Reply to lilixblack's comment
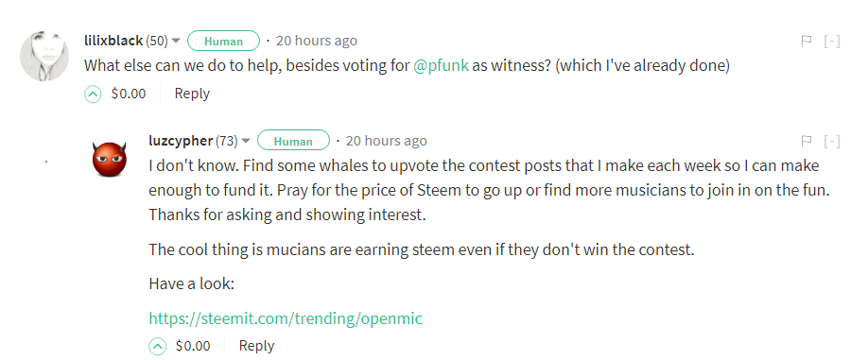The height and width of the screenshot is (360, 868). click(192, 94)
